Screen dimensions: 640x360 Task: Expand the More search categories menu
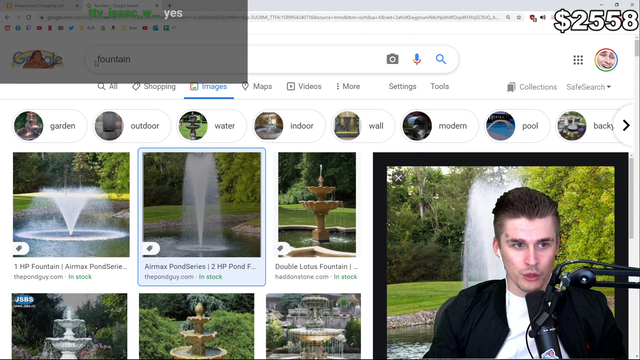tap(348, 87)
